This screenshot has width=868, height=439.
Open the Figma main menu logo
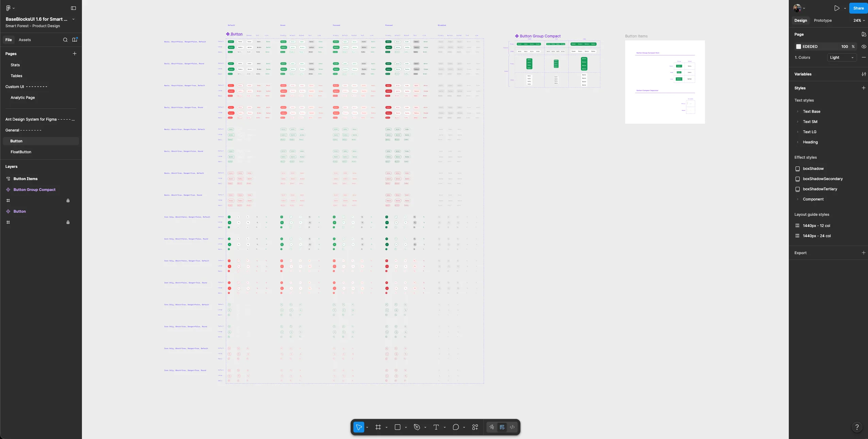[8, 8]
